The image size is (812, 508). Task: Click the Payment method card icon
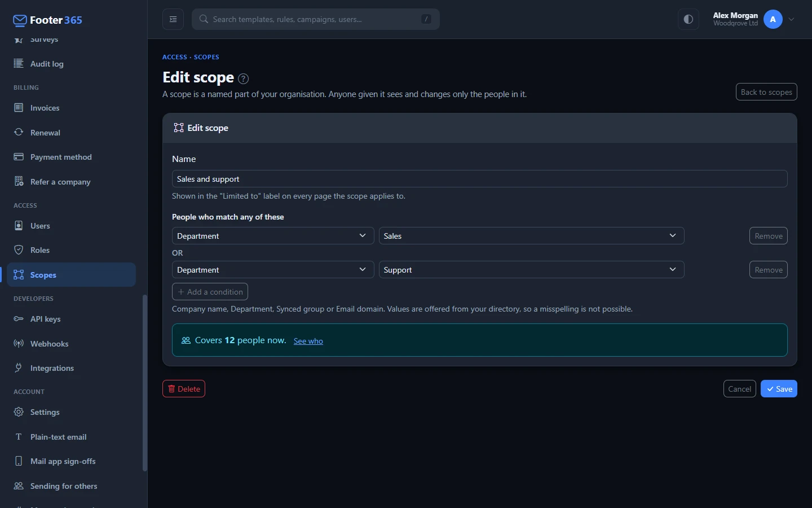click(19, 157)
